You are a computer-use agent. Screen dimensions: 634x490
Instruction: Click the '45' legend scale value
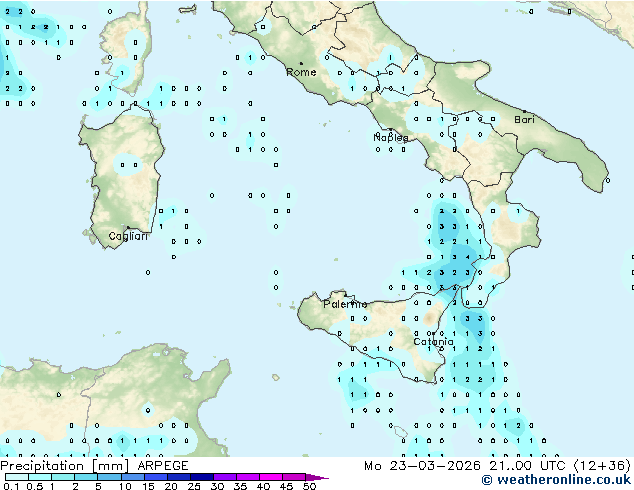click(x=287, y=486)
